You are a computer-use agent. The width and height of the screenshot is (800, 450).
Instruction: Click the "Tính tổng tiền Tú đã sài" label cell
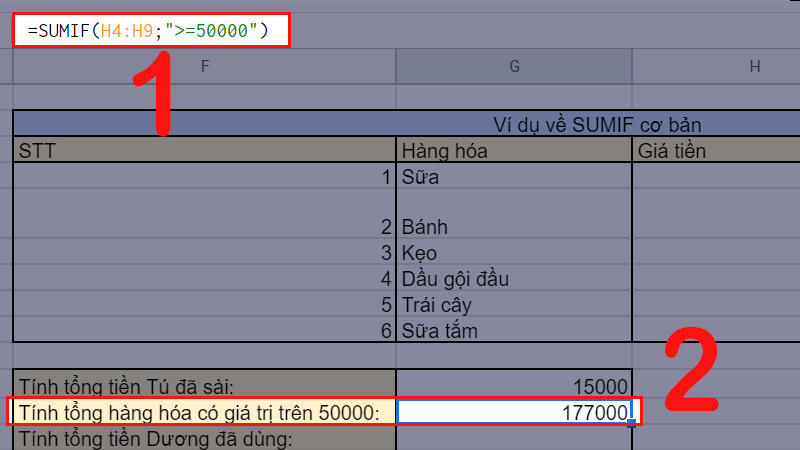[204, 386]
